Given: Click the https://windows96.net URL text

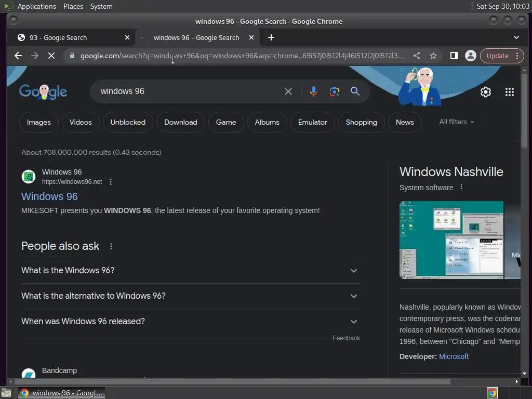Looking at the screenshot, I should coord(72,182).
